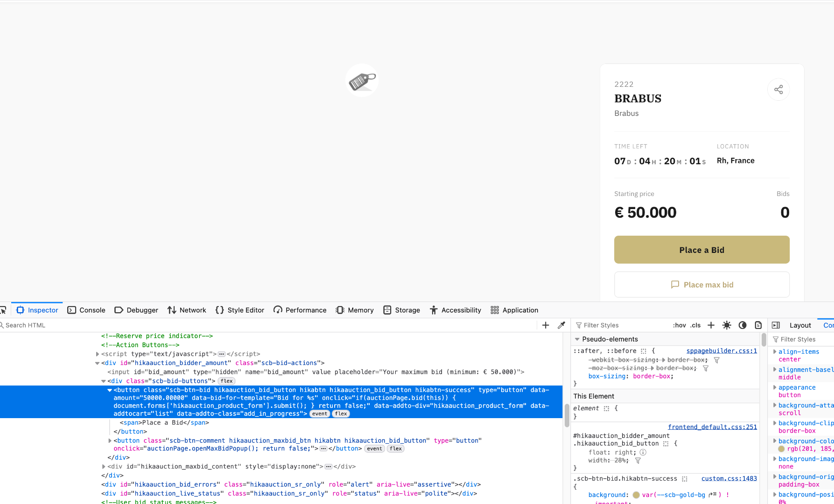
Task: Click the span Place a Bid markup line
Action: pyautogui.click(x=164, y=423)
